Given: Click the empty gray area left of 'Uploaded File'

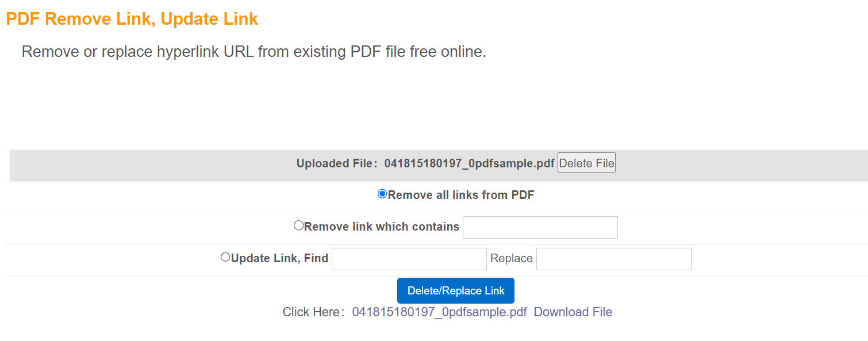Looking at the screenshot, I should 144,166.
